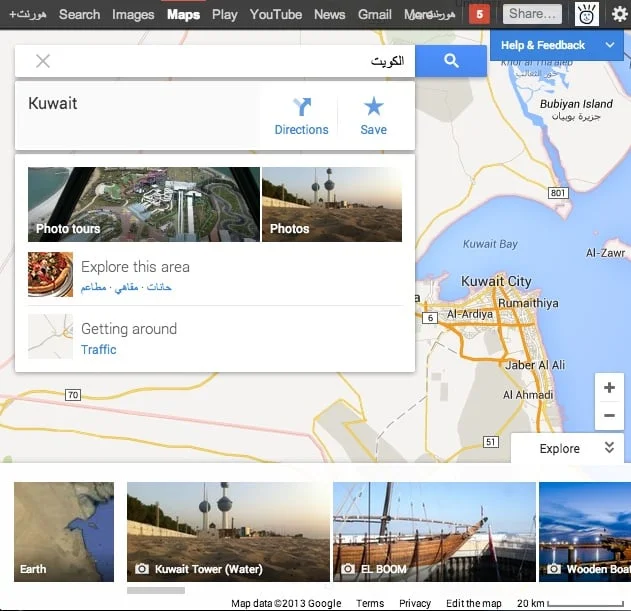Click the Save star icon

(x=373, y=106)
